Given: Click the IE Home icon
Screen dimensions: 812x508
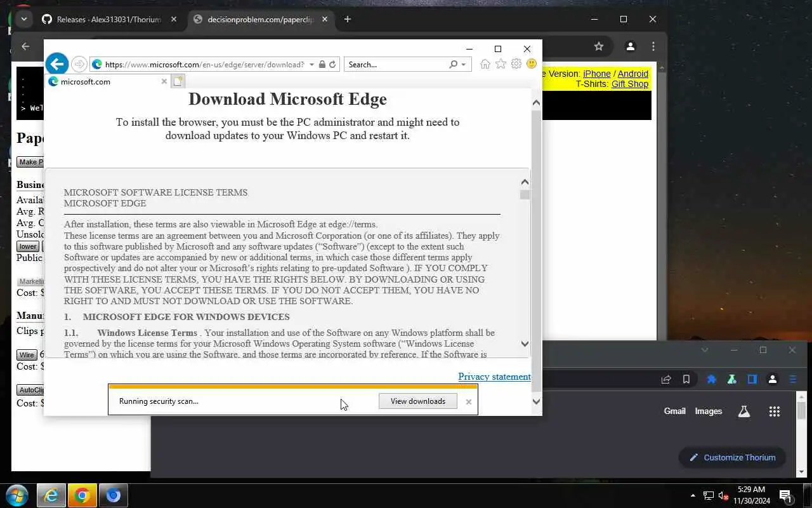Looking at the screenshot, I should tap(485, 64).
